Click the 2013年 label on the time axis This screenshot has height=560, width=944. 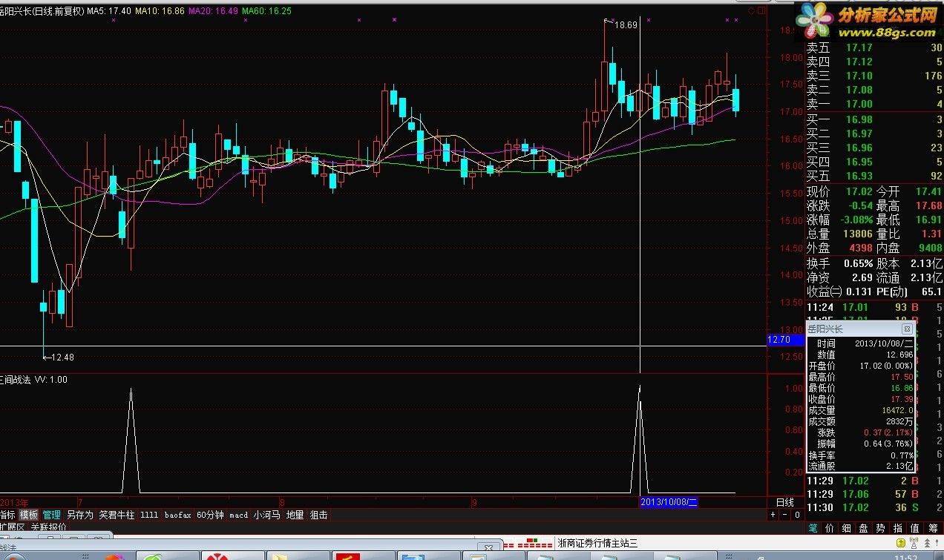pyautogui.click(x=14, y=502)
